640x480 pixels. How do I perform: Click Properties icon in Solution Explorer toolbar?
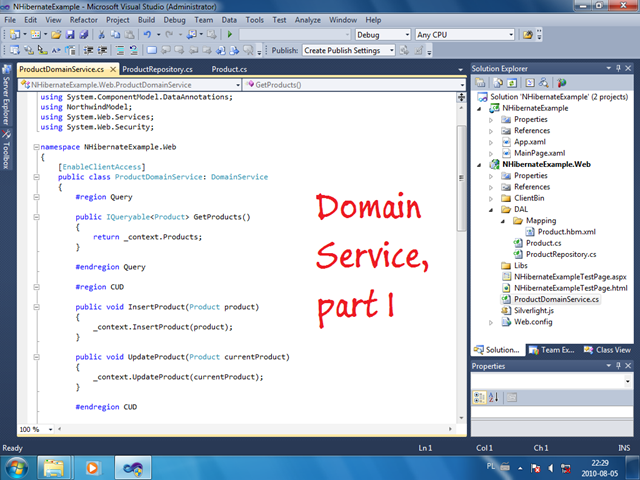(x=480, y=83)
